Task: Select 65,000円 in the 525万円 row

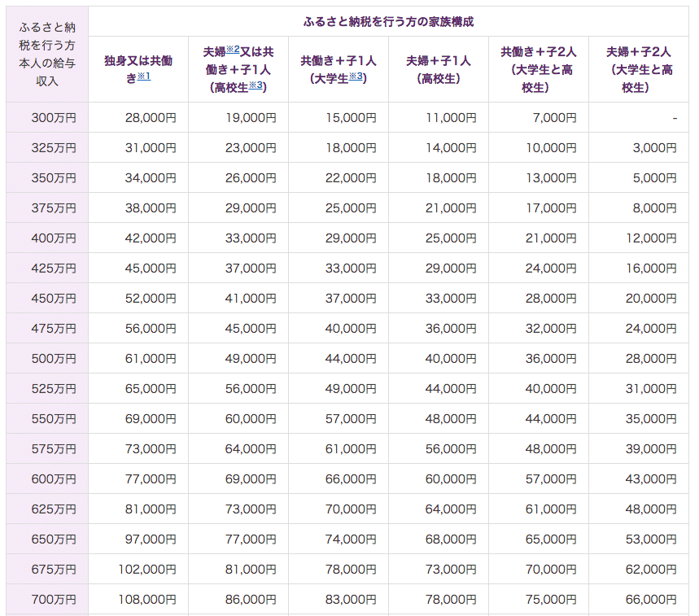Action: point(151,389)
